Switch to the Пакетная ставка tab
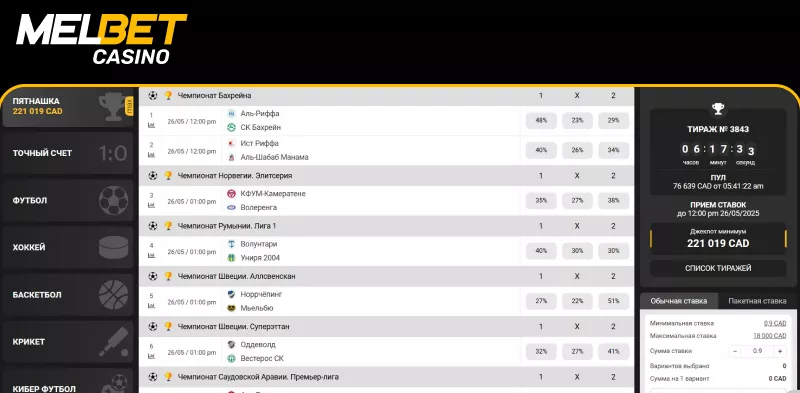The height and width of the screenshot is (393, 800). pos(757,301)
